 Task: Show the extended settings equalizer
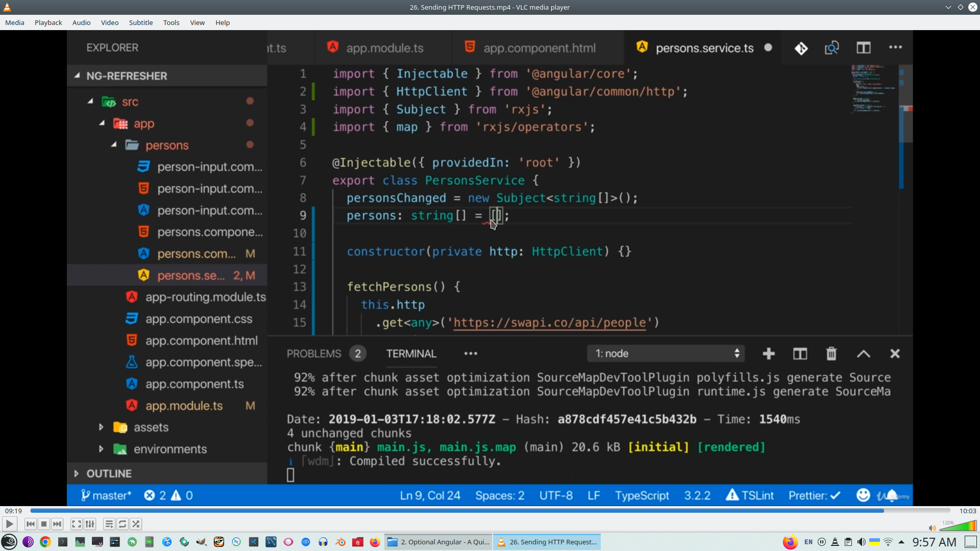point(90,524)
